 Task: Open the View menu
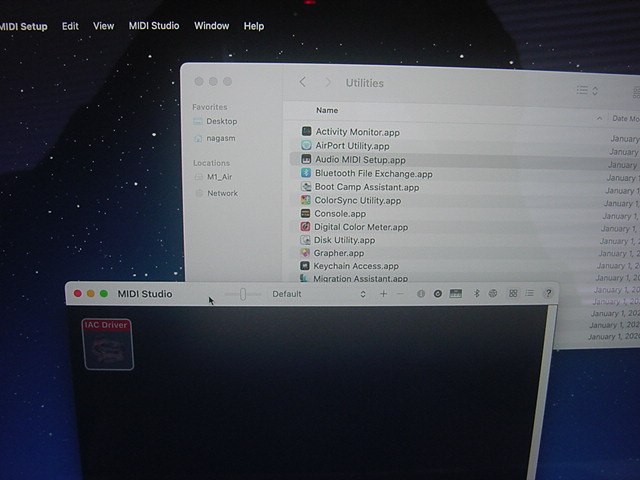(x=104, y=26)
